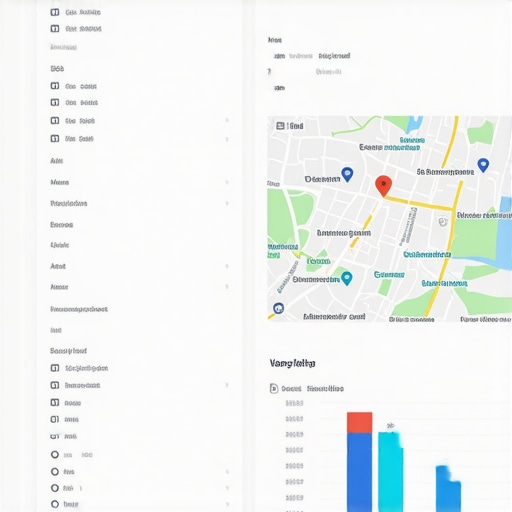
Task: Toggle the topmost checkbox in the sidebar
Action: point(55,12)
